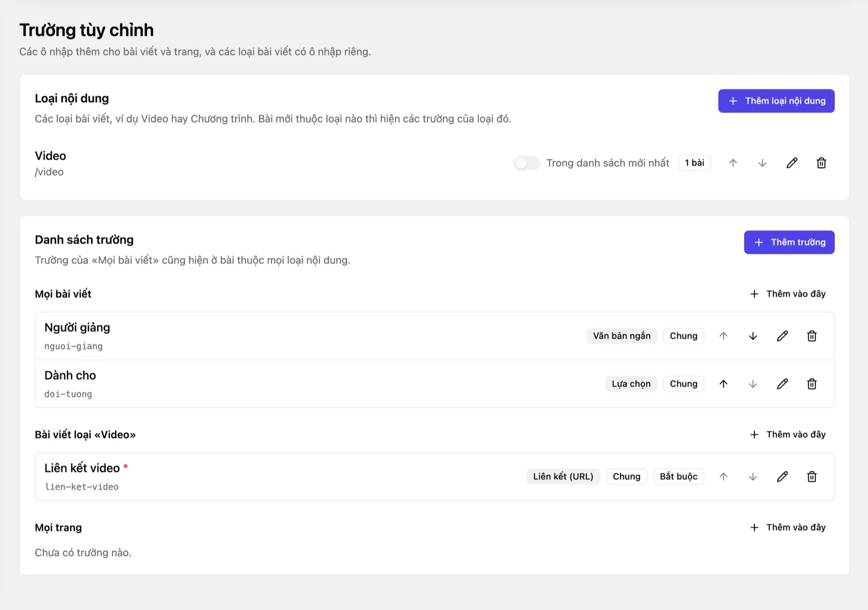Click the Chưa có trường nào text
Image resolution: width=868 pixels, height=610 pixels.
[x=83, y=552]
